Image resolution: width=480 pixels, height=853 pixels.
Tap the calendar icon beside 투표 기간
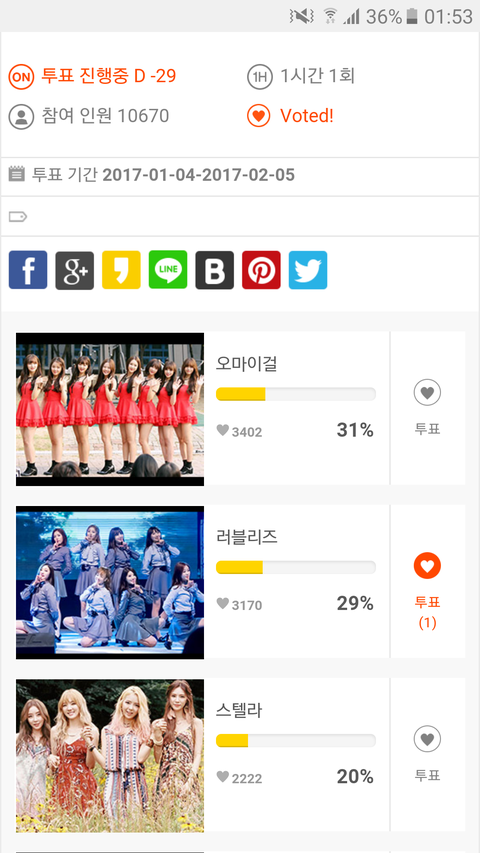coord(17,174)
